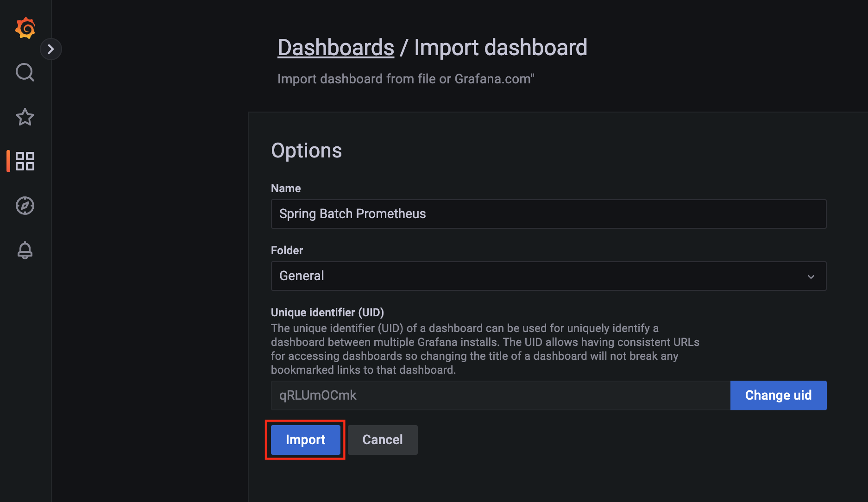The height and width of the screenshot is (502, 868).
Task: Click the Cancel button
Action: [383, 440]
